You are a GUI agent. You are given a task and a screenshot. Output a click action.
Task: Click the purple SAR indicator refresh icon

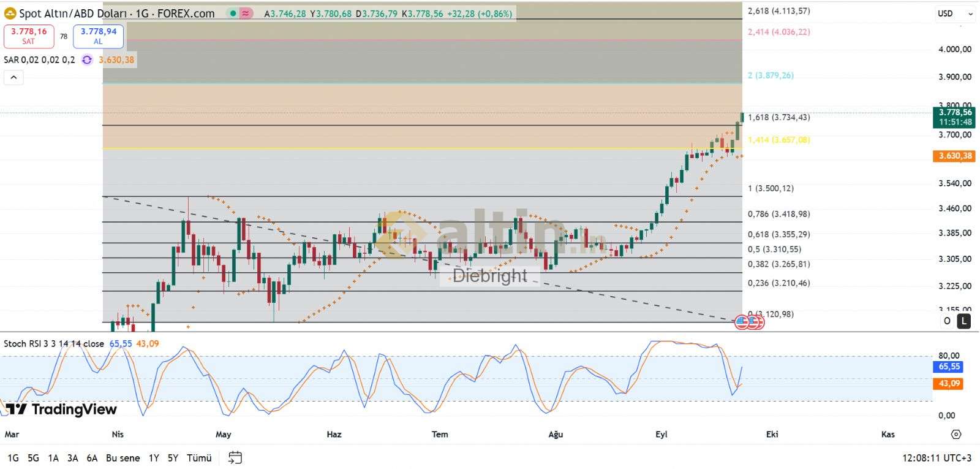[x=87, y=60]
